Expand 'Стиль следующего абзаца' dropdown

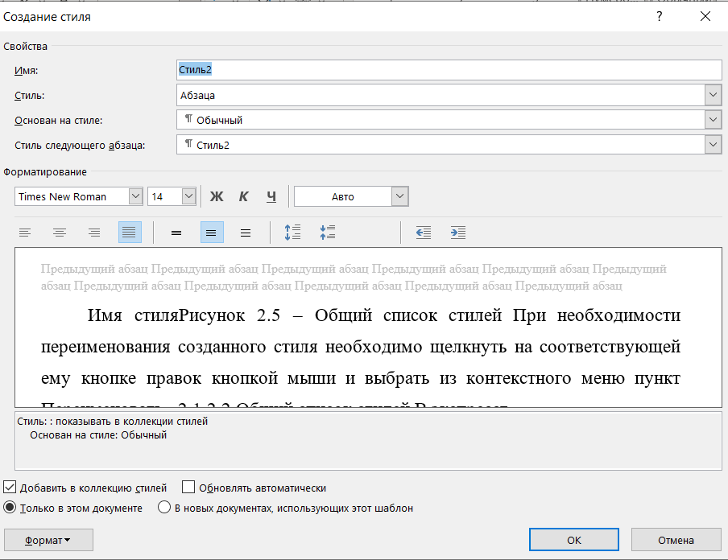[x=713, y=145]
